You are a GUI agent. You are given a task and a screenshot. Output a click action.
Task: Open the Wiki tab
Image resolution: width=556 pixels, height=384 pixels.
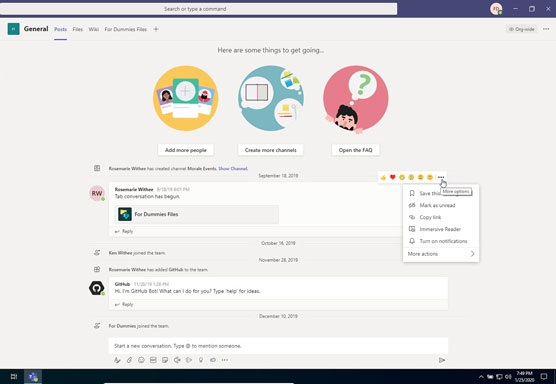pyautogui.click(x=94, y=29)
